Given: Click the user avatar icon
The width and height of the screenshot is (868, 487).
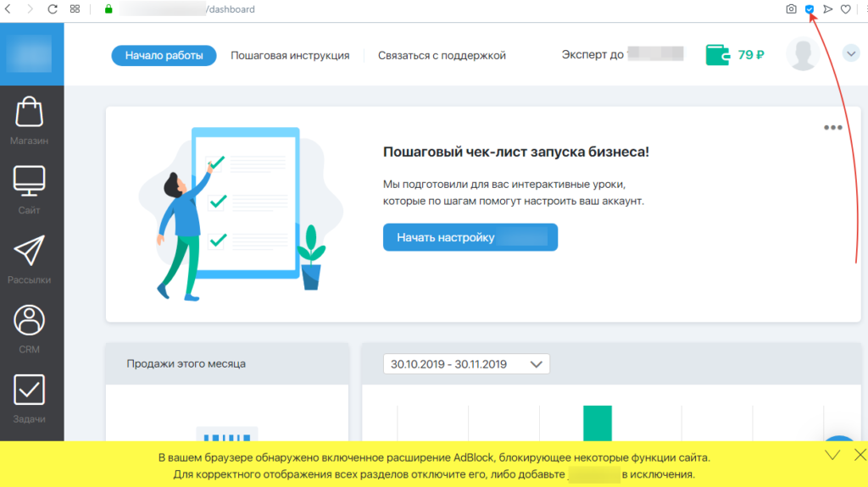Looking at the screenshot, I should pyautogui.click(x=802, y=55).
